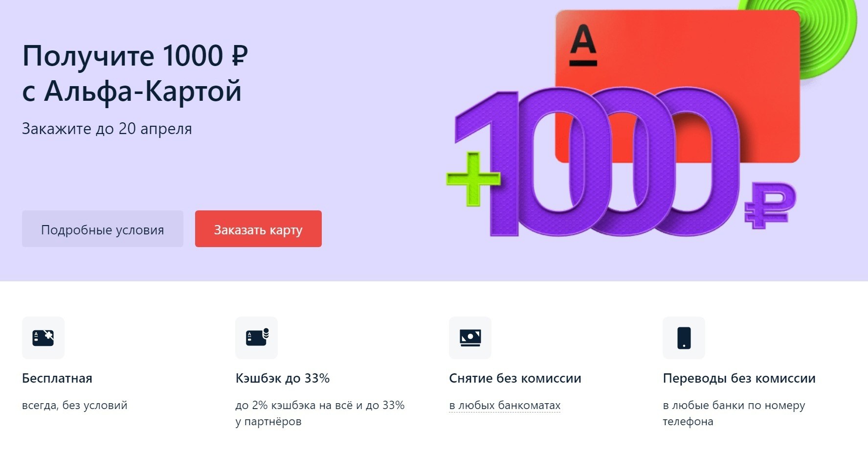This screenshot has width=868, height=457.
Task: Click the cashback card-with-coins icon
Action: coord(257,338)
